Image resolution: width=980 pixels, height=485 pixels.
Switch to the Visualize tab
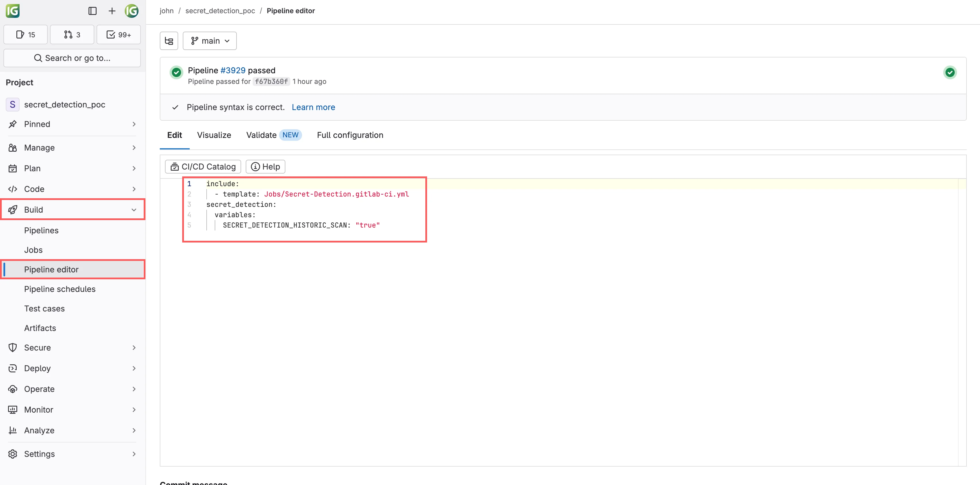click(x=214, y=135)
